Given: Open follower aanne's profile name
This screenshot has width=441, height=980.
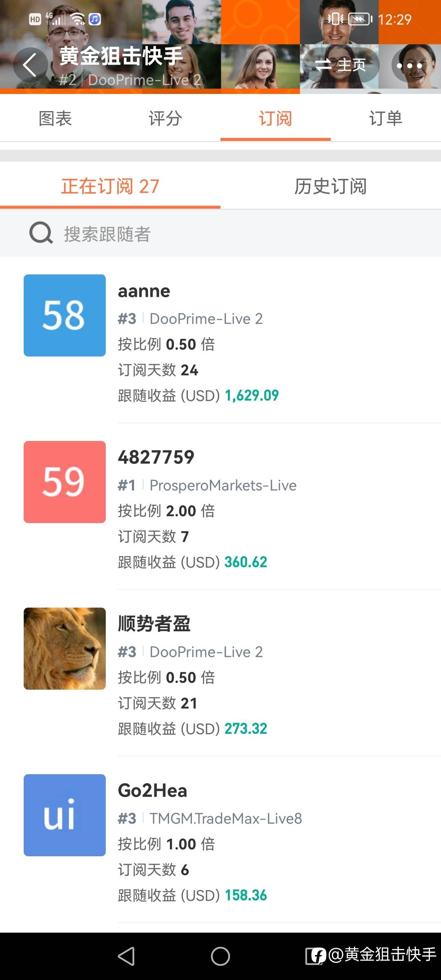Looking at the screenshot, I should pos(144,291).
